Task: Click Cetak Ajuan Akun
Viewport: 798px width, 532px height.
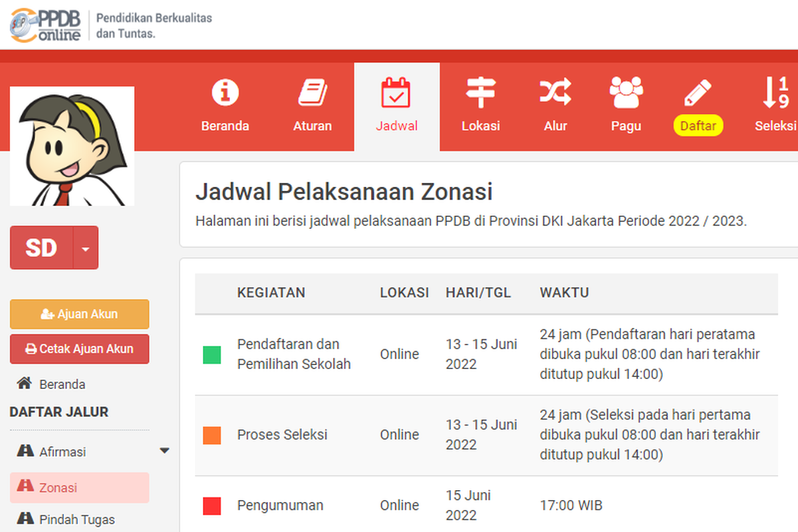Action: tap(79, 349)
